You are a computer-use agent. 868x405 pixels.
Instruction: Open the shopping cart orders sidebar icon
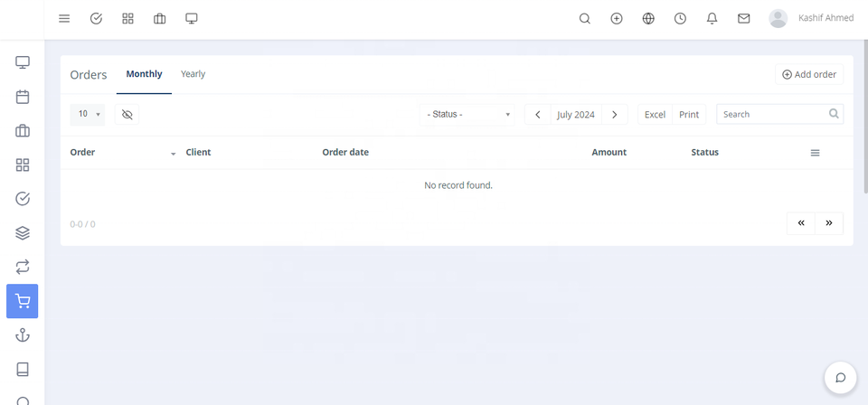(x=23, y=301)
